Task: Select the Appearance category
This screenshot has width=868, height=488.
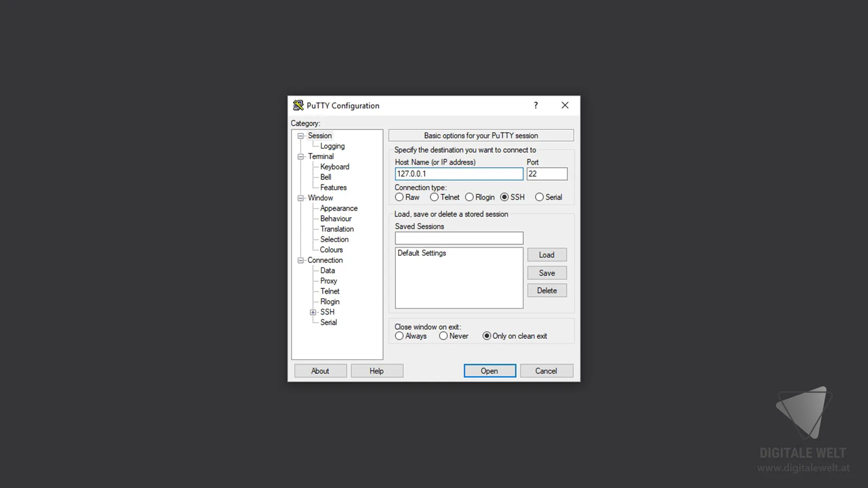Action: click(339, 208)
